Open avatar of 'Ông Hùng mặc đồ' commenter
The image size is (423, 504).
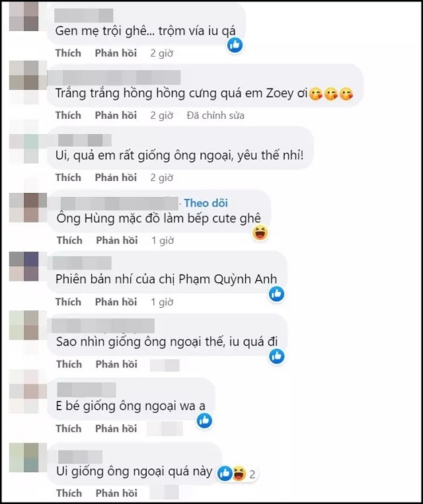[x=24, y=207]
